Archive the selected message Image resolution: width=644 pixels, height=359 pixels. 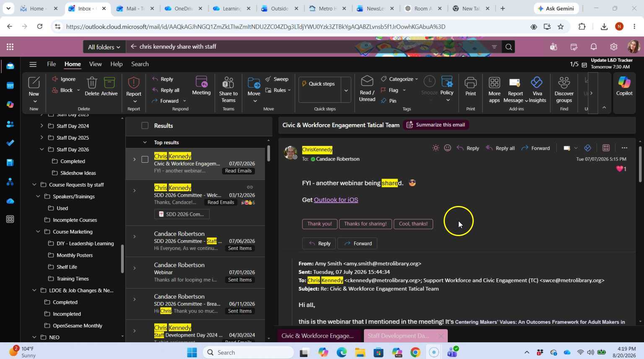[109, 86]
